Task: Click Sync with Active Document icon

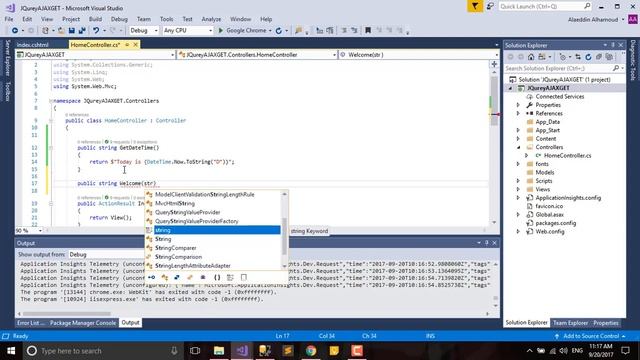Action: 578,57
